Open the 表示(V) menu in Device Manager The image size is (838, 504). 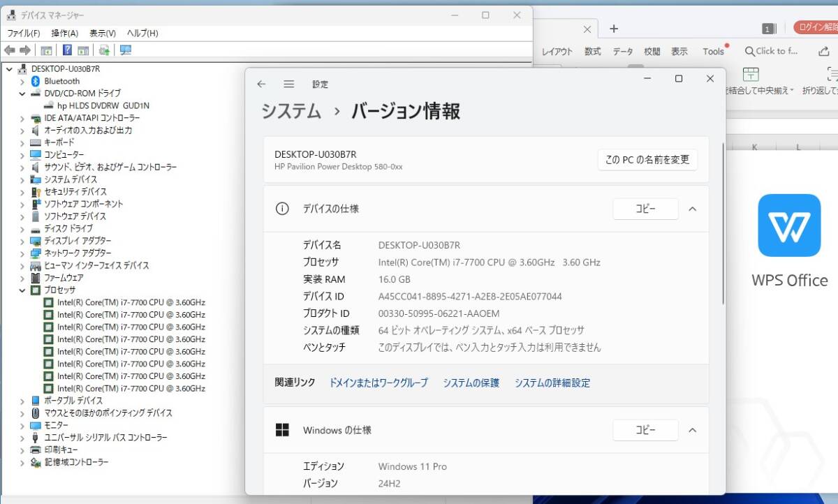103,33
